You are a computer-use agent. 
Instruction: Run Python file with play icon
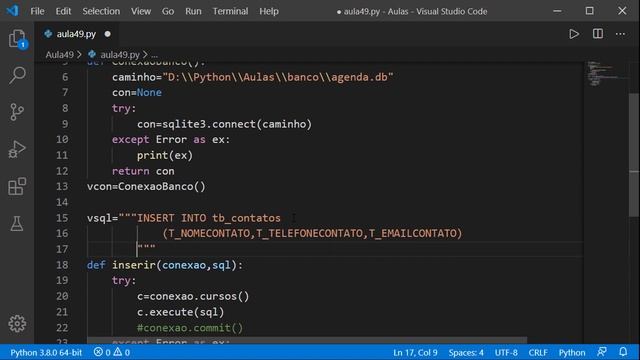point(574,34)
